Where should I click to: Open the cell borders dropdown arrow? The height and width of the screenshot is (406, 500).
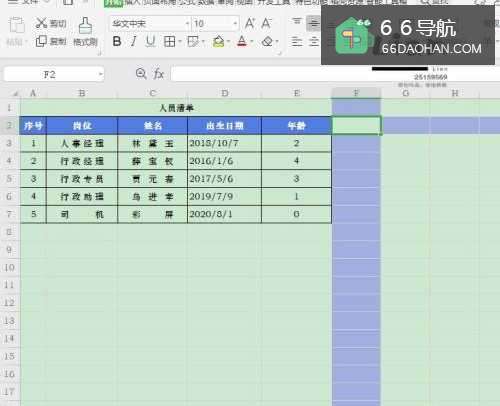(x=180, y=42)
